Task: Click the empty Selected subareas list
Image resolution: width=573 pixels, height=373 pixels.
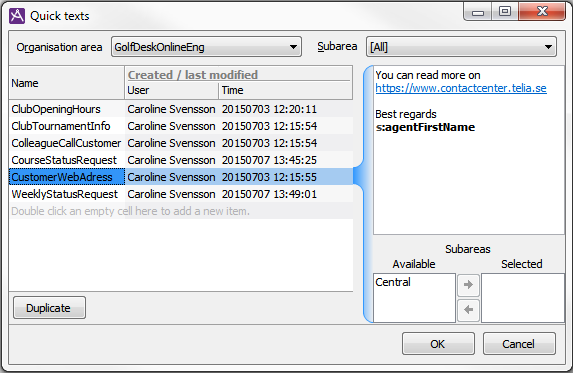Action: coord(523,298)
